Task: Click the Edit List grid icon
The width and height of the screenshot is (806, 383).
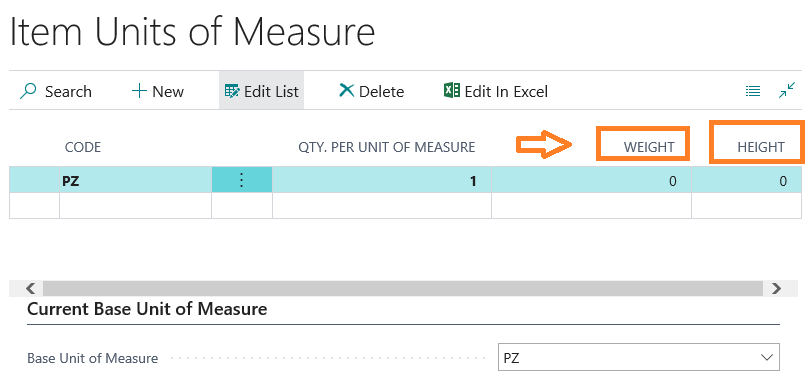Action: coord(232,92)
